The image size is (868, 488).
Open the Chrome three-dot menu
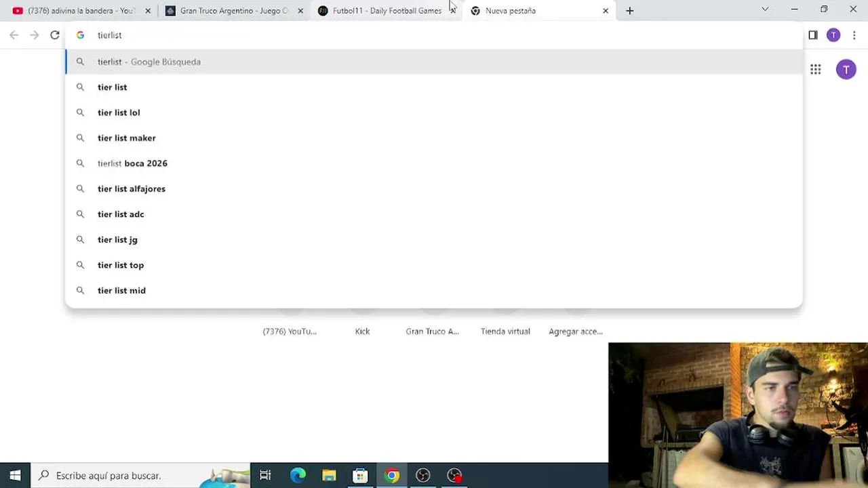854,35
